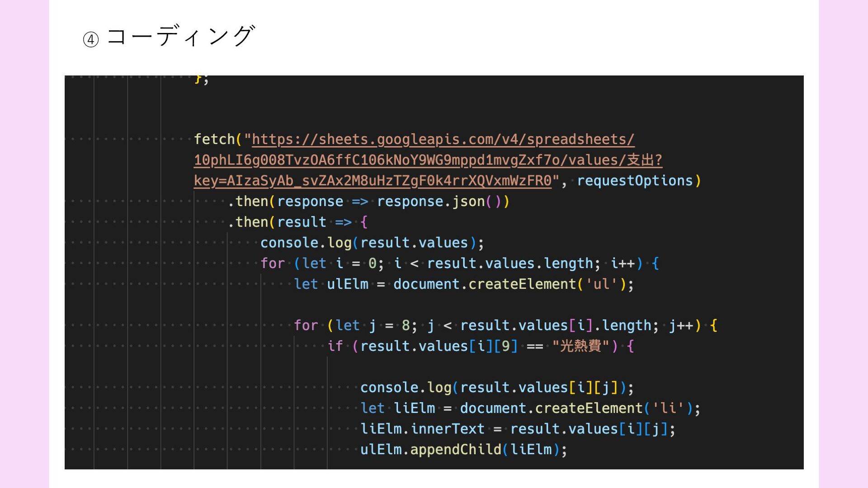Click the closing brace at code top
The image size is (868, 488).
[198, 80]
